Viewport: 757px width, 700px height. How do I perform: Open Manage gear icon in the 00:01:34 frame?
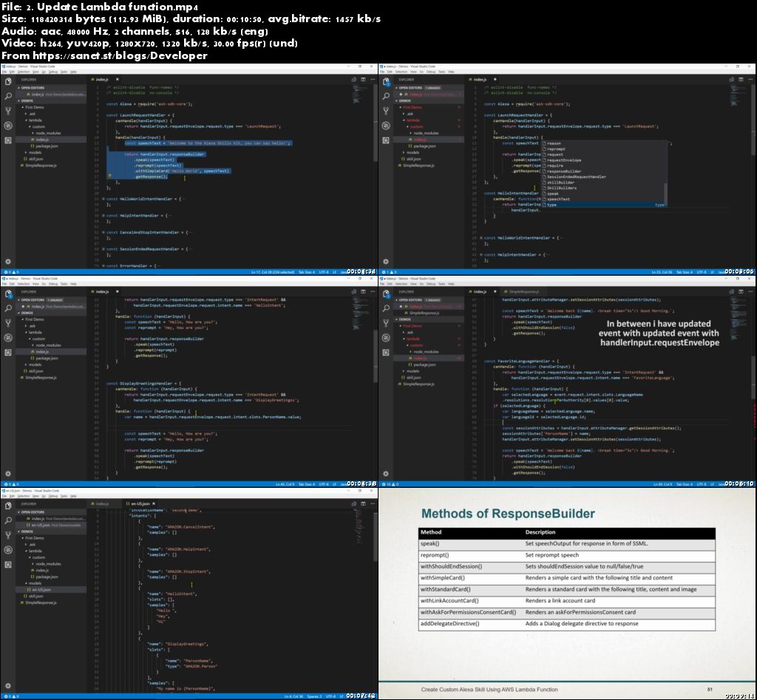[8, 261]
